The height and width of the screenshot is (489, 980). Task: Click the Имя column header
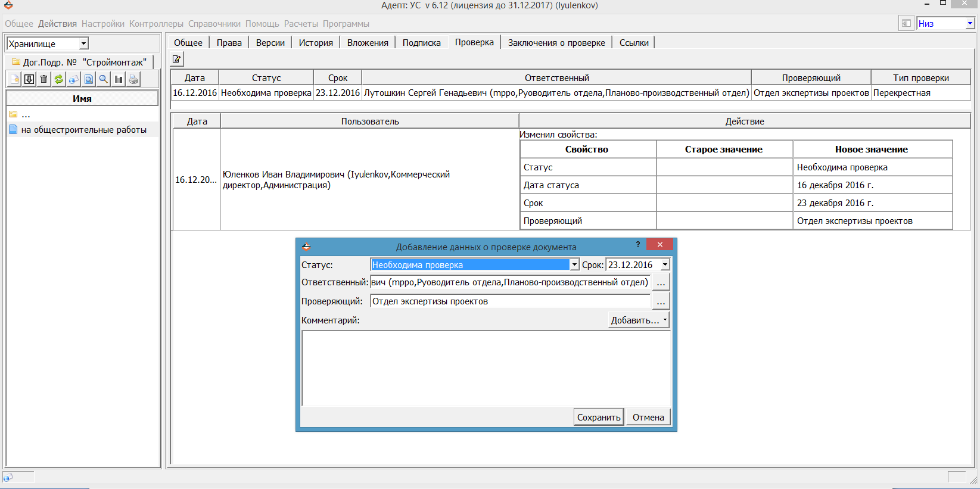point(82,98)
